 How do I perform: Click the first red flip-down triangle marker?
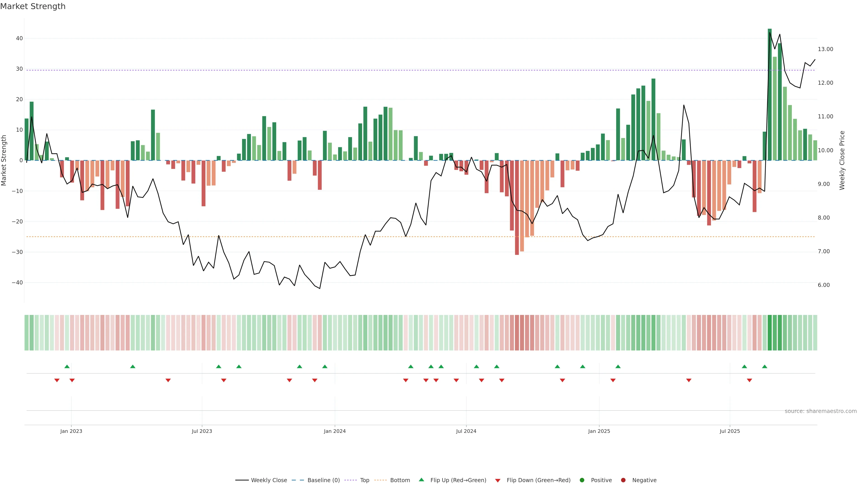tap(57, 380)
